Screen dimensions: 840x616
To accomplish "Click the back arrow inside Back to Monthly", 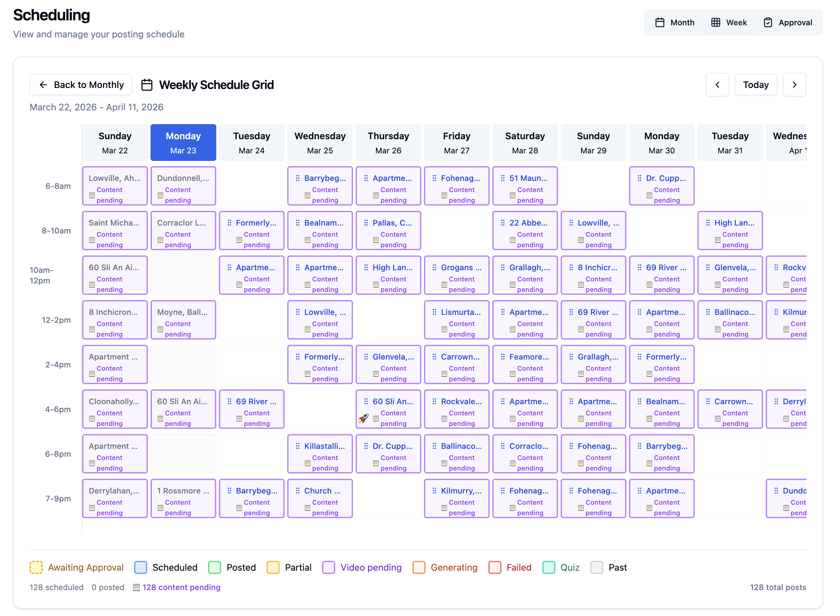I will pyautogui.click(x=44, y=85).
